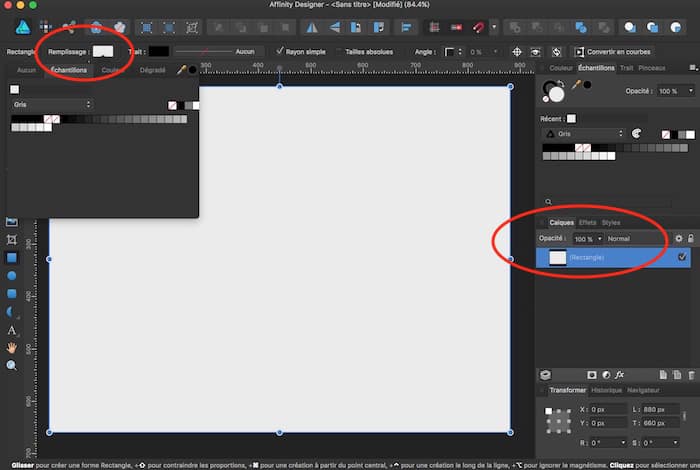Select the View (hand) tool
The height and width of the screenshot is (470, 700).
[12, 348]
